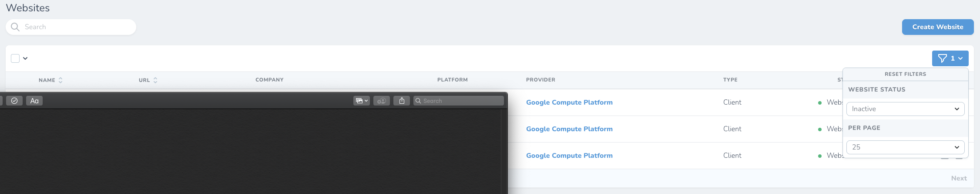Click the Company column header
The width and height of the screenshot is (980, 194).
click(x=269, y=80)
